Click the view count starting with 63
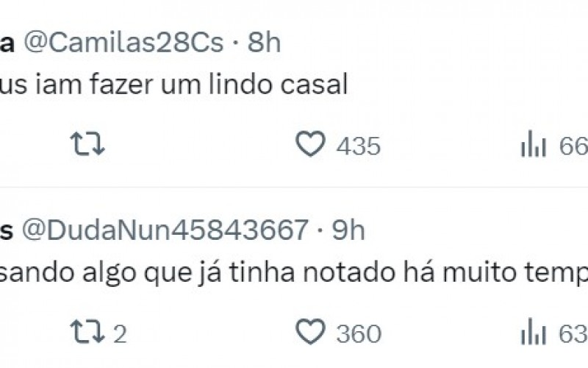 click(x=573, y=334)
